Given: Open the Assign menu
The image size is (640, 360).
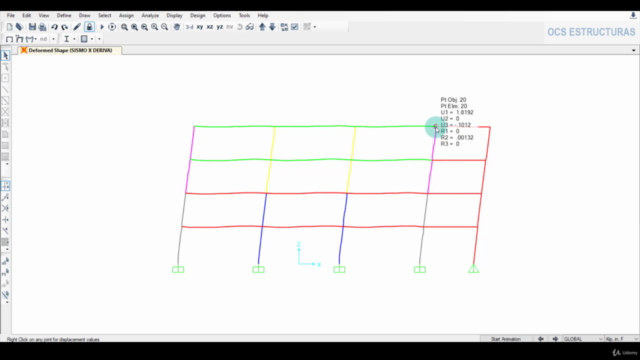Looking at the screenshot, I should 126,16.
